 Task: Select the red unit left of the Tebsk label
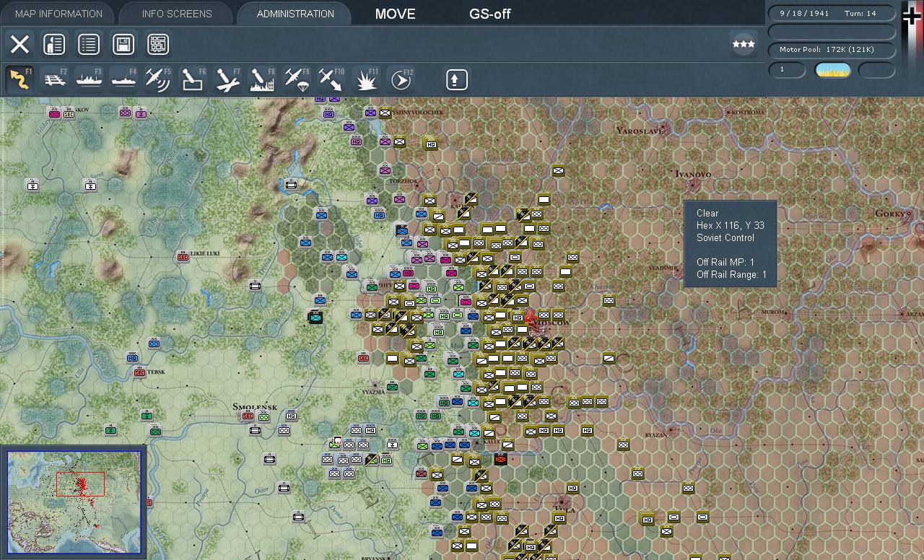(x=139, y=372)
